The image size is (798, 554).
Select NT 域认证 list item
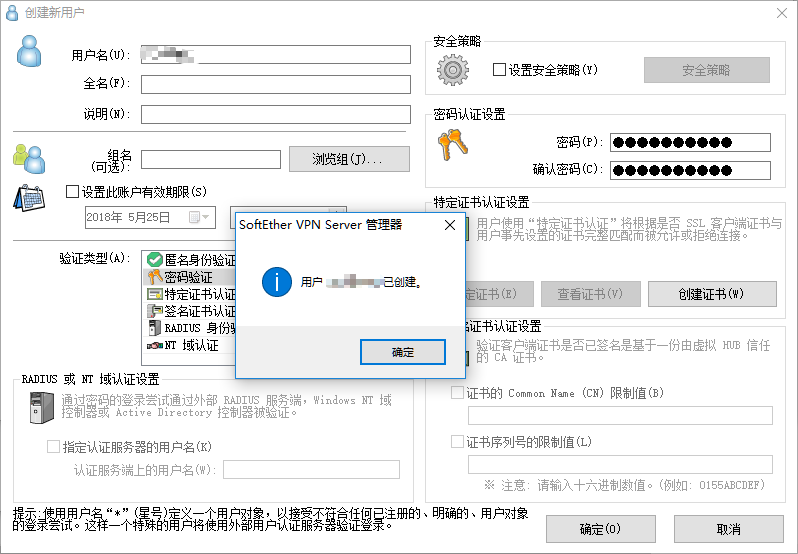[190, 345]
